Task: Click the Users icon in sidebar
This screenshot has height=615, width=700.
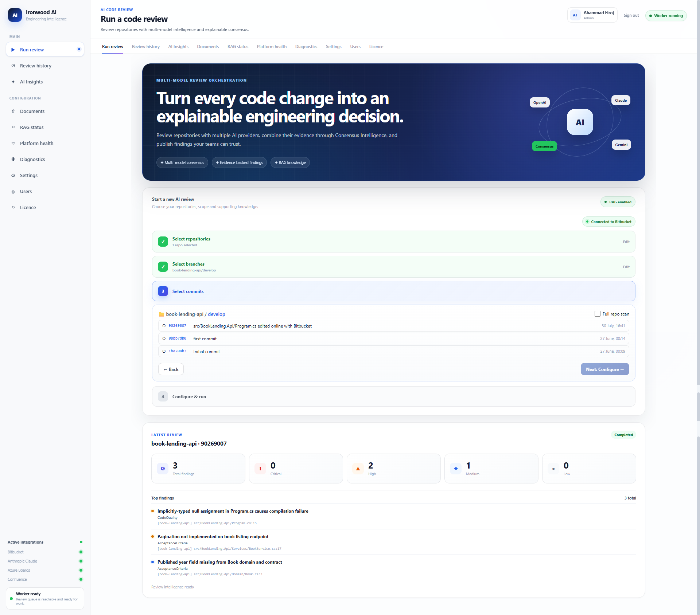Action: (x=13, y=192)
